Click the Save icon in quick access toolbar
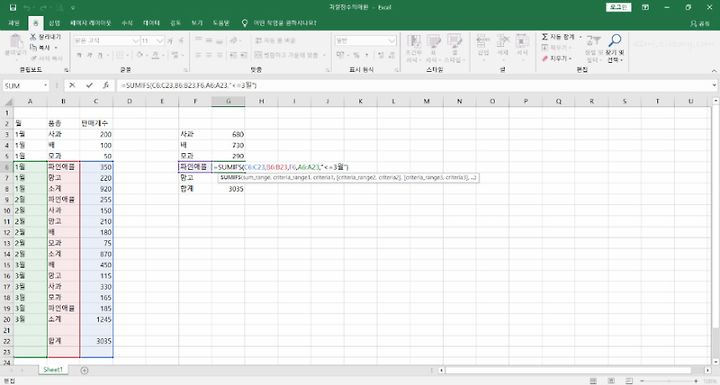The height and width of the screenshot is (385, 720). 13,7
